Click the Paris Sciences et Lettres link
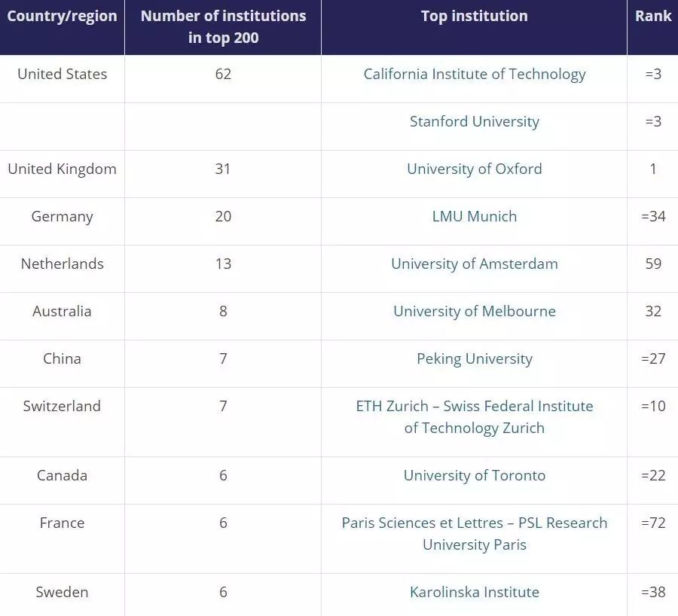 [474, 533]
